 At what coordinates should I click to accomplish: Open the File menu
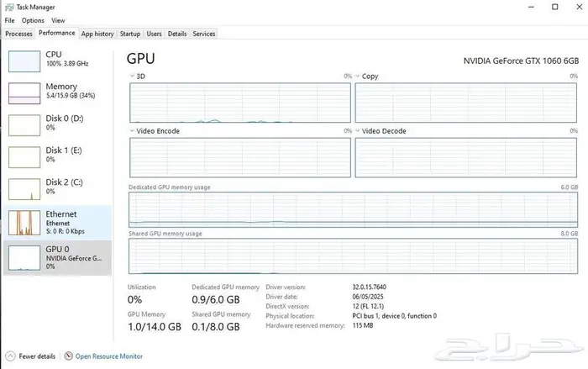pyautogui.click(x=9, y=20)
